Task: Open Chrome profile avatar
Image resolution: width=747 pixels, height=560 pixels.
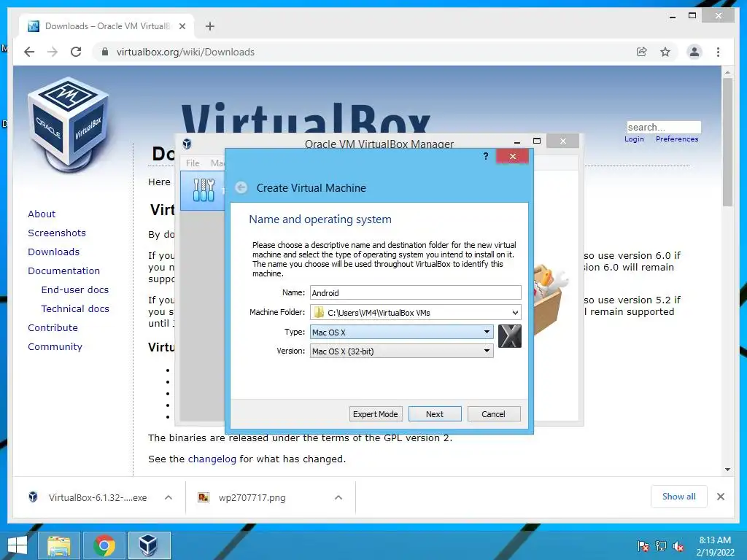Action: click(x=694, y=52)
